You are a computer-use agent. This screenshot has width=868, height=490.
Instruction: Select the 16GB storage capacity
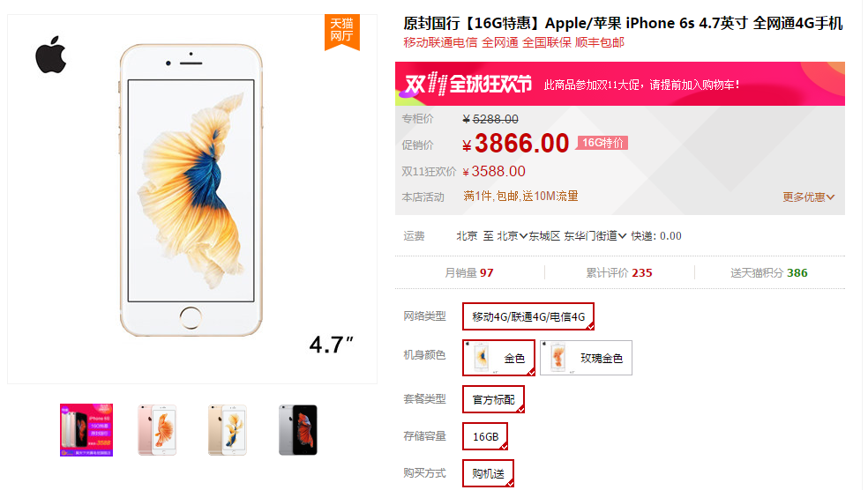tap(485, 436)
